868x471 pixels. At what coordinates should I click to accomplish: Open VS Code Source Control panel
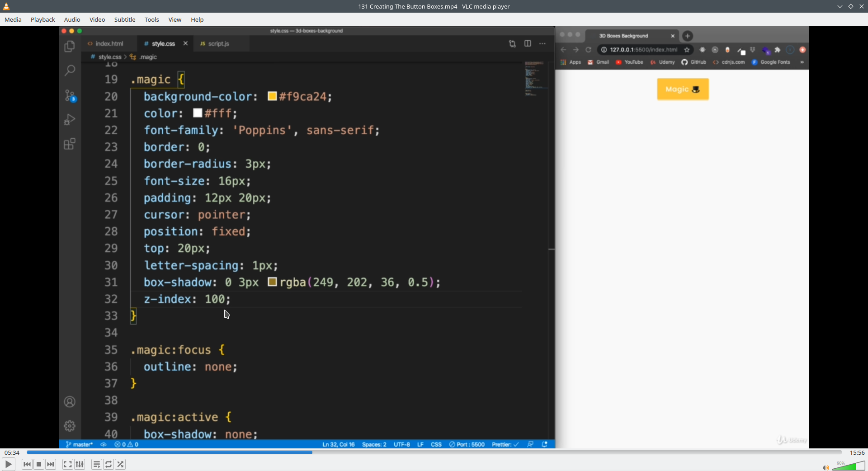70,95
